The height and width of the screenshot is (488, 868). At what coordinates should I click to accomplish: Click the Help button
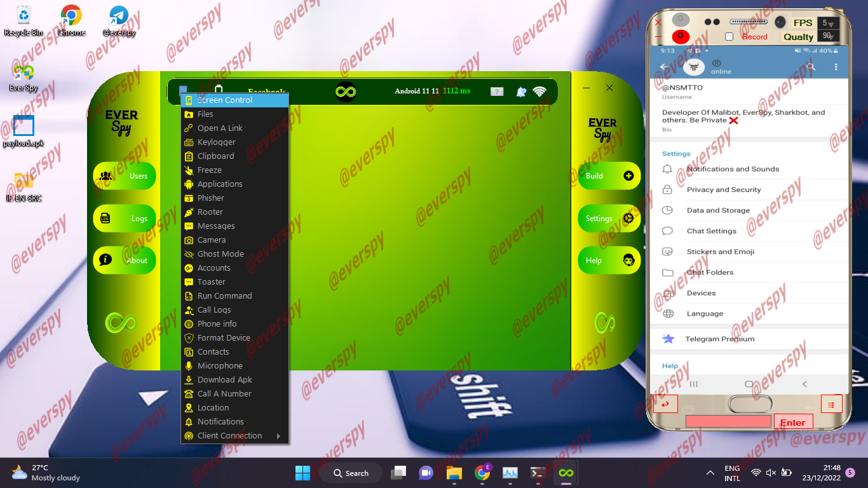point(609,261)
